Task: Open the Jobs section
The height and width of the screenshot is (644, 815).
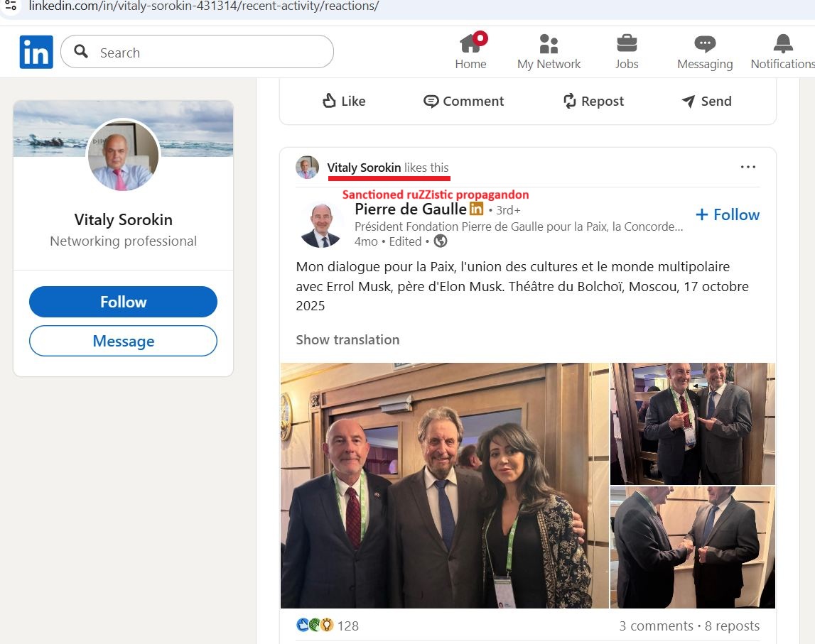Action: (626, 51)
